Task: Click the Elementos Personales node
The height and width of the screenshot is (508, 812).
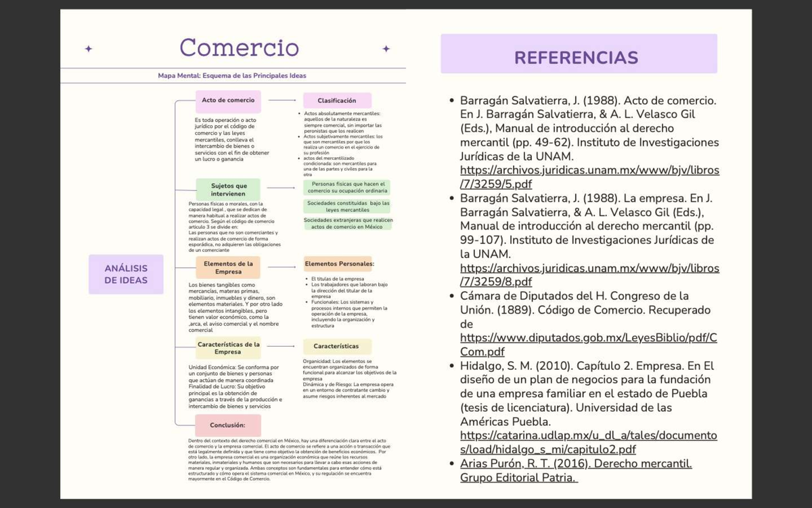Action: coord(339,263)
